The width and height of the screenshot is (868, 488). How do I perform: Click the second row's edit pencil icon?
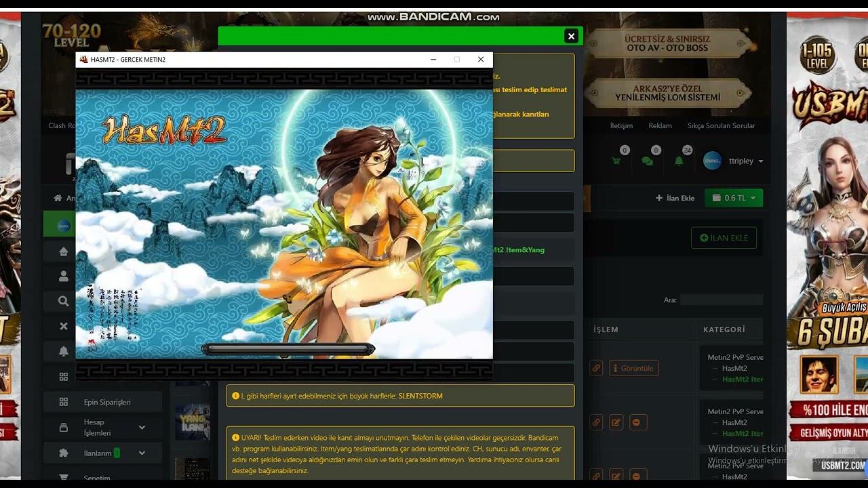tap(616, 422)
